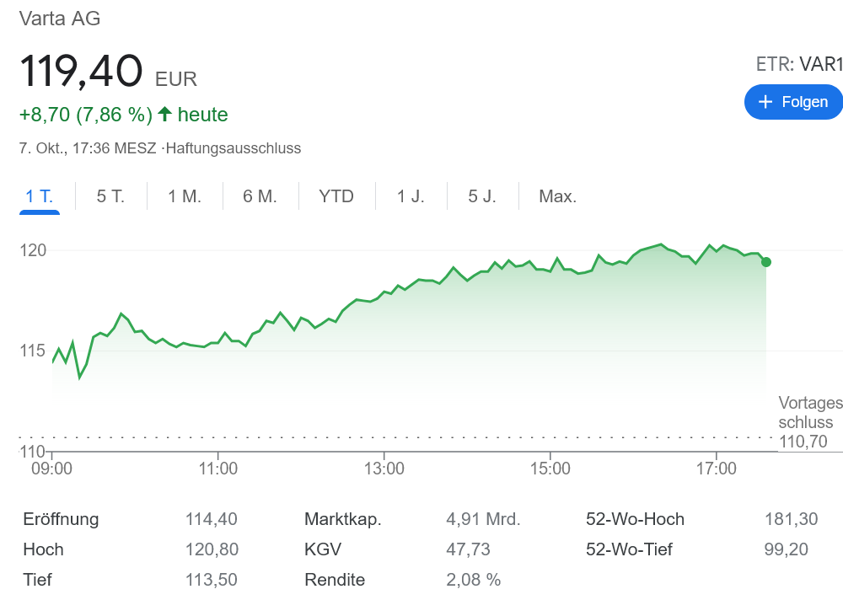
Task: Open the Haftungsausschluss disclaimer link
Action: 234,148
